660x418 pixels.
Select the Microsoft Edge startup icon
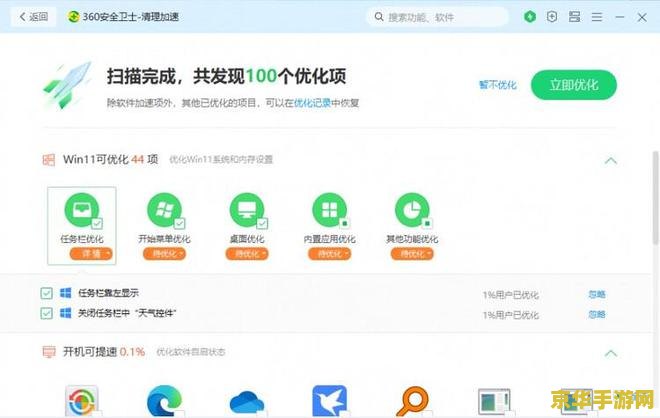[164, 401]
